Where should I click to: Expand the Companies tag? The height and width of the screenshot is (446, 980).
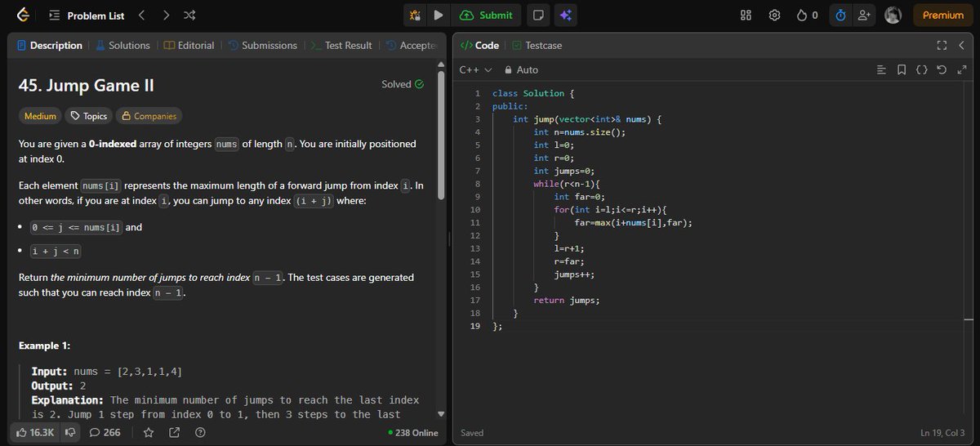pyautogui.click(x=149, y=116)
